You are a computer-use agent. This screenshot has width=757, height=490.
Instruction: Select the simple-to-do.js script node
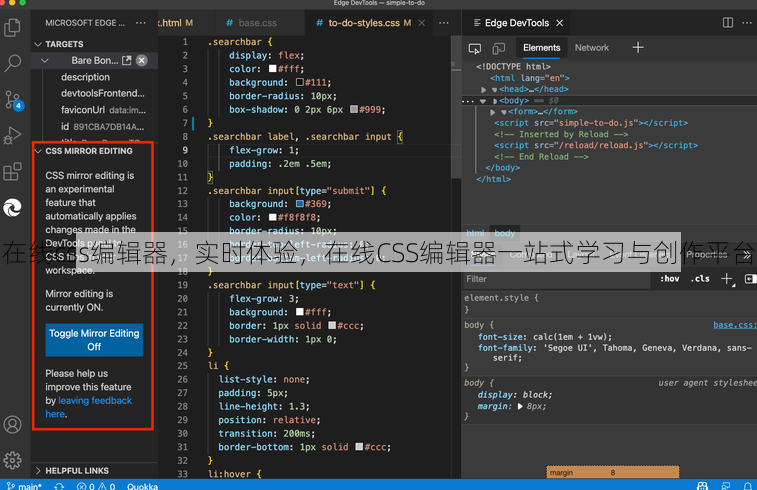pyautogui.click(x=591, y=123)
